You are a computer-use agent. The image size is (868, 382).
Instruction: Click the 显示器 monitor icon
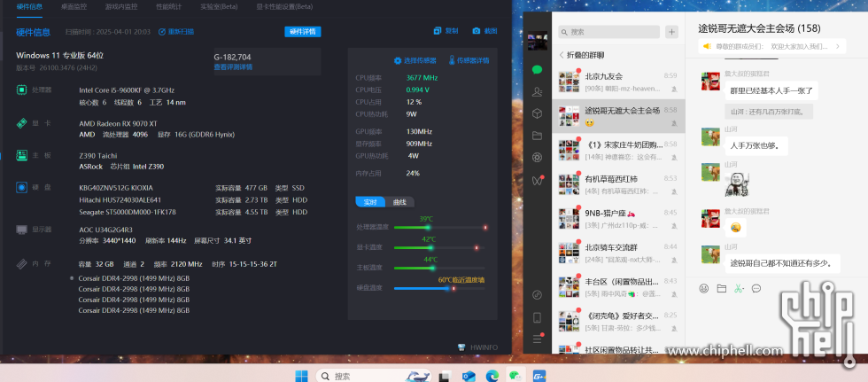pos(21,230)
